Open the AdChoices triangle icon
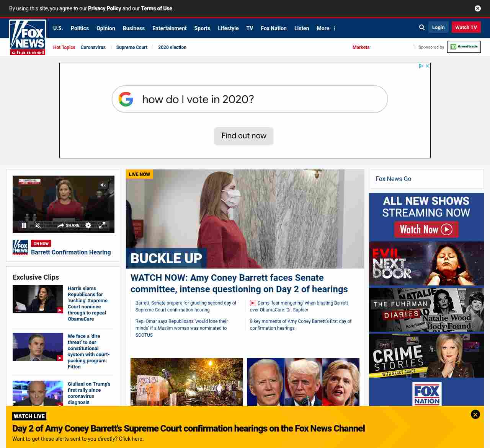490x448 pixels. [421, 66]
